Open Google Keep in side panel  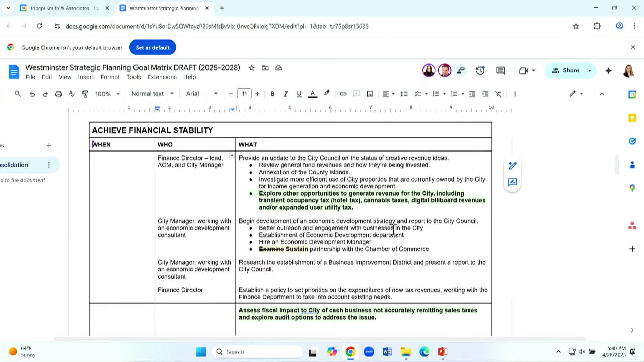(x=632, y=118)
